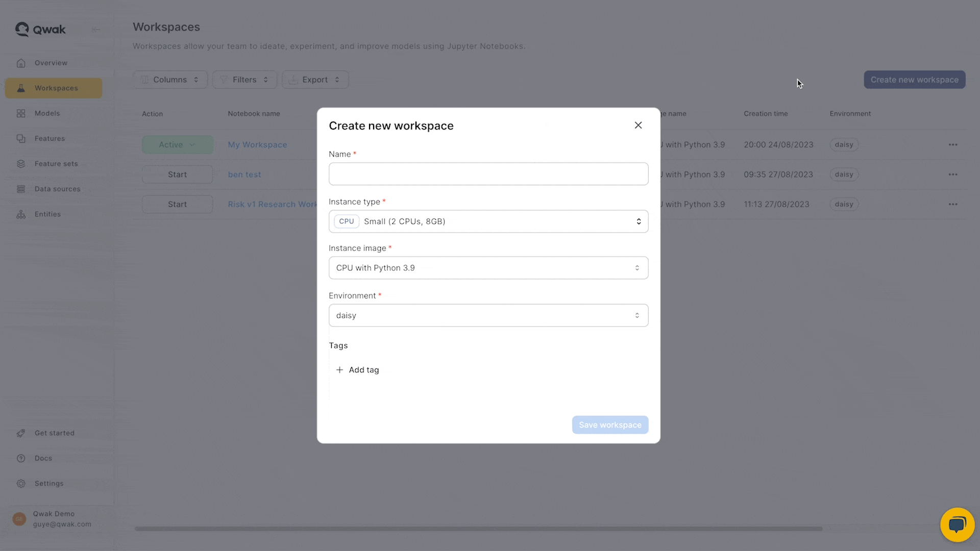The width and height of the screenshot is (980, 551).
Task: Click the Qwak logo icon
Action: point(22,30)
